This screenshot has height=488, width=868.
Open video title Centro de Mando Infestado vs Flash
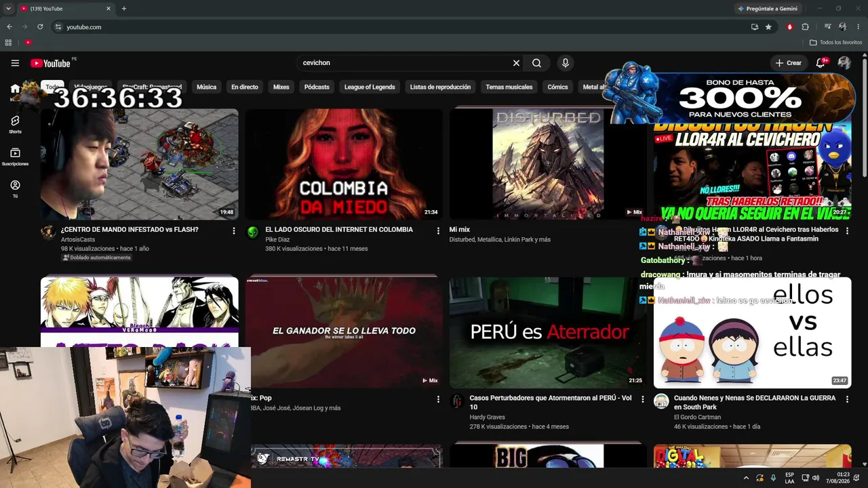[130, 230]
